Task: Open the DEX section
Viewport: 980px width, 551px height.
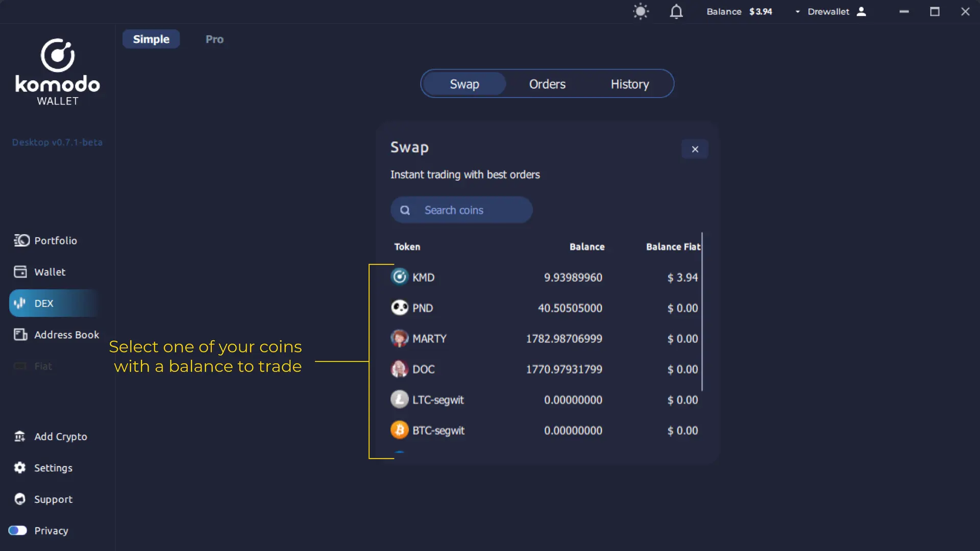Action: 43,303
